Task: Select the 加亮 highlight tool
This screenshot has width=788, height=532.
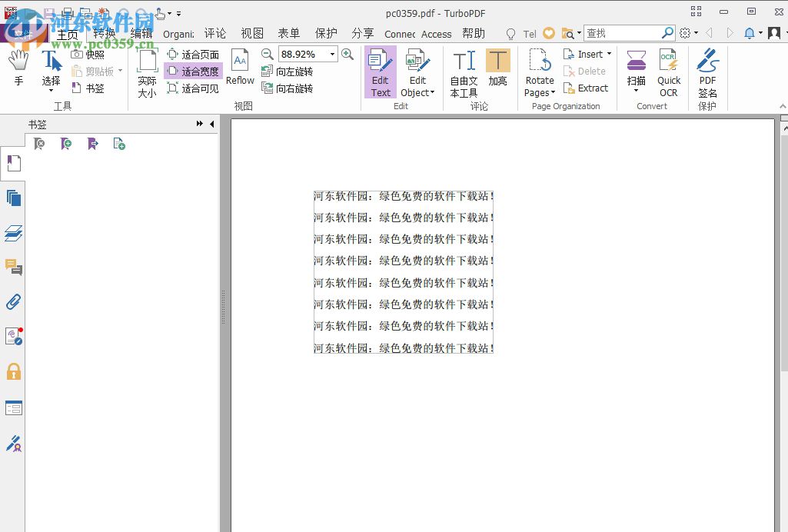Action: 498,69
